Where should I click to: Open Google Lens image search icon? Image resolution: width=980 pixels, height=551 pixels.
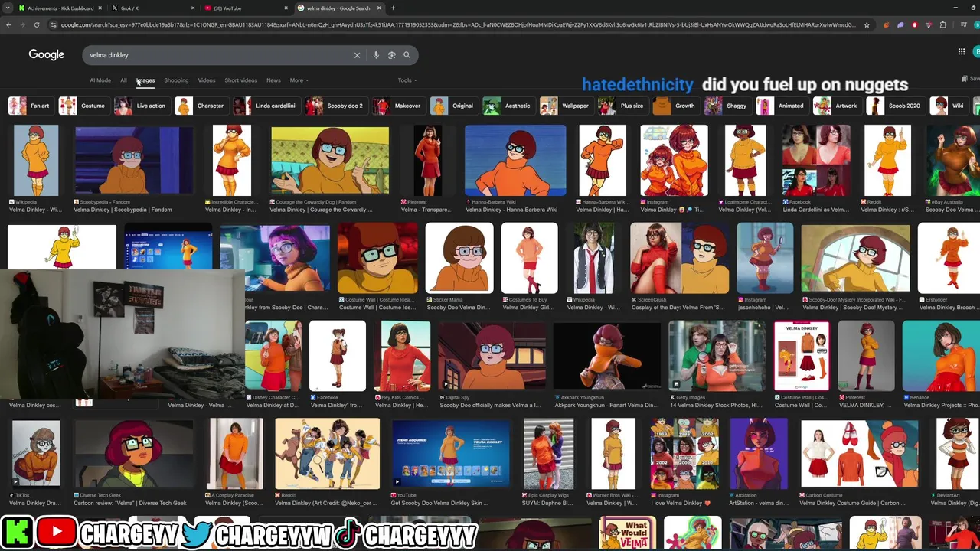[x=391, y=55]
